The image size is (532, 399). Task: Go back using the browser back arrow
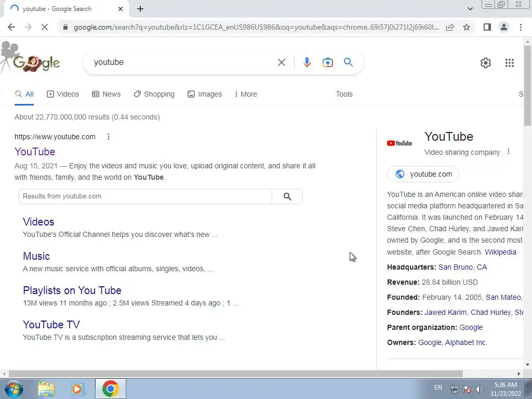tap(11, 27)
